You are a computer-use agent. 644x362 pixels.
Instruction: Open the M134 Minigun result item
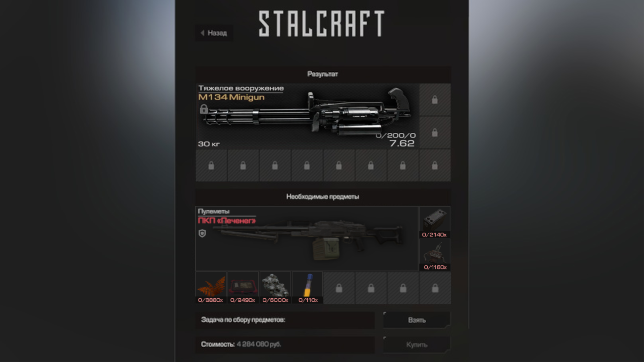click(307, 116)
